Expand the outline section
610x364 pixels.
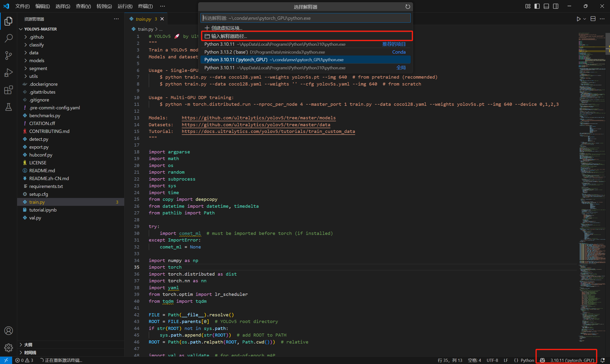(28, 345)
